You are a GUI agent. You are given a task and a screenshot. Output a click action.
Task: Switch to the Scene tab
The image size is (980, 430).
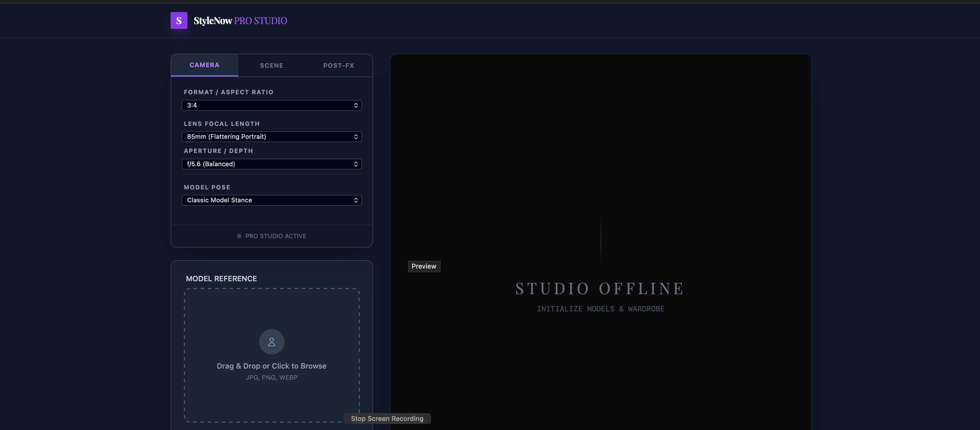(272, 65)
